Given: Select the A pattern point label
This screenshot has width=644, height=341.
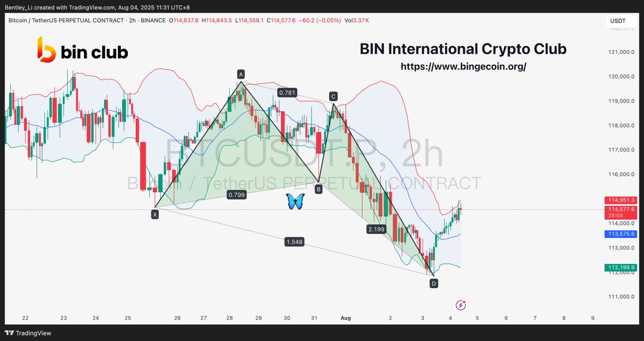Looking at the screenshot, I should [241, 74].
